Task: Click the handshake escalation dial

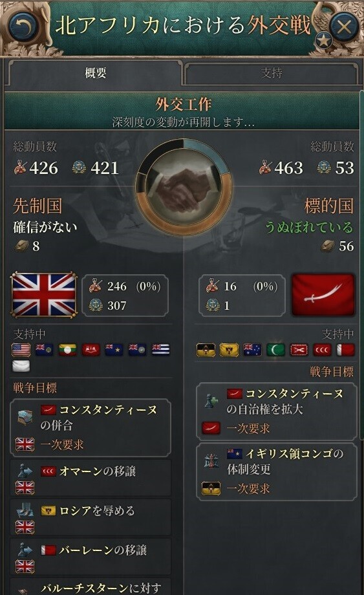Action: pos(184,186)
